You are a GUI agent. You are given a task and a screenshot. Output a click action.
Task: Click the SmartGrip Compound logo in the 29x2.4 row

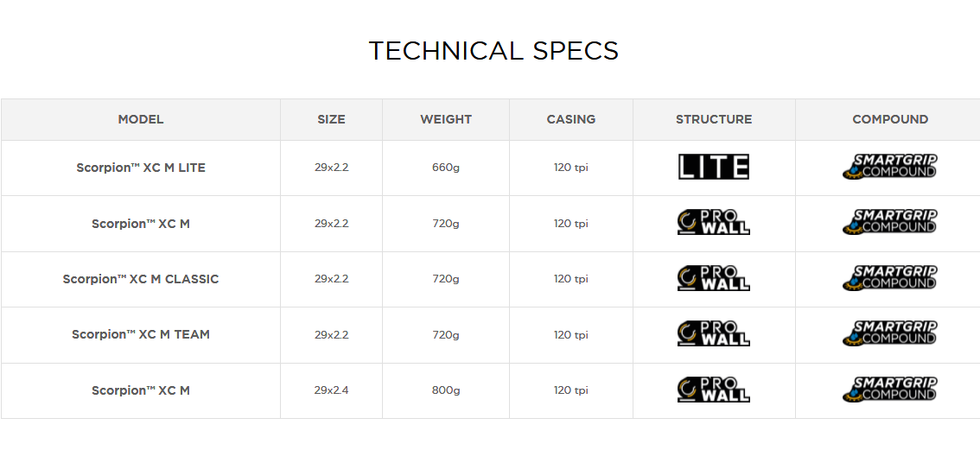point(889,390)
